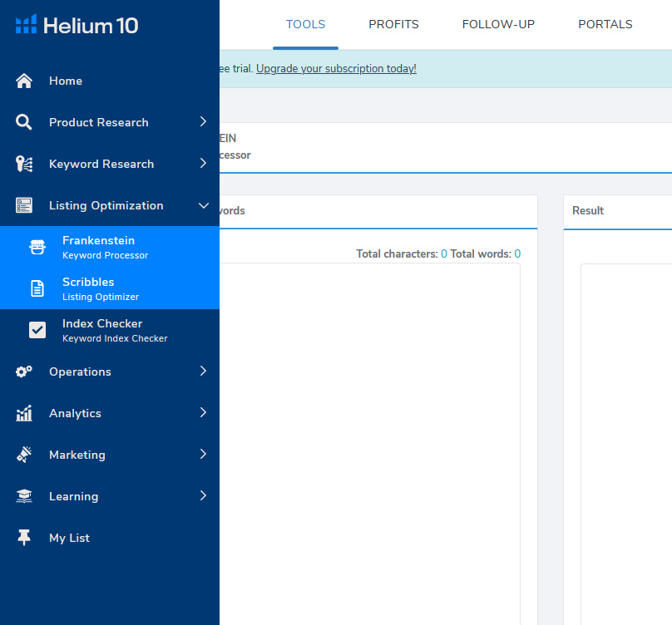Click the Product Research magnifier icon
672x625 pixels.
[x=24, y=122]
